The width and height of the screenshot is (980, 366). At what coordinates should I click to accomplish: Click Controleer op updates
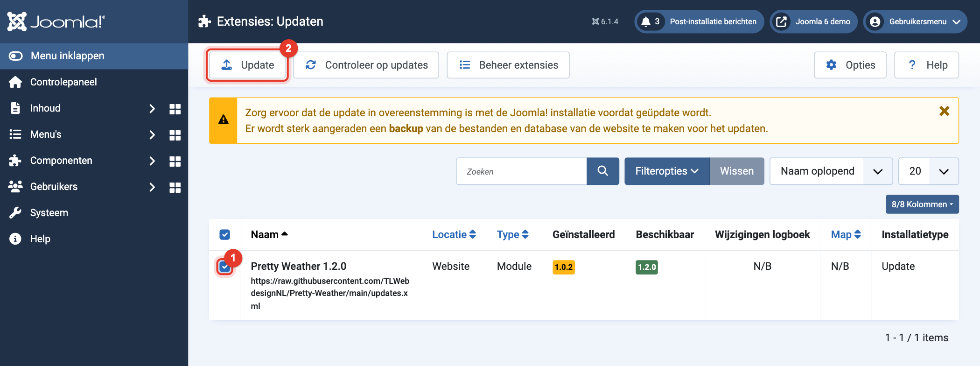pyautogui.click(x=366, y=65)
